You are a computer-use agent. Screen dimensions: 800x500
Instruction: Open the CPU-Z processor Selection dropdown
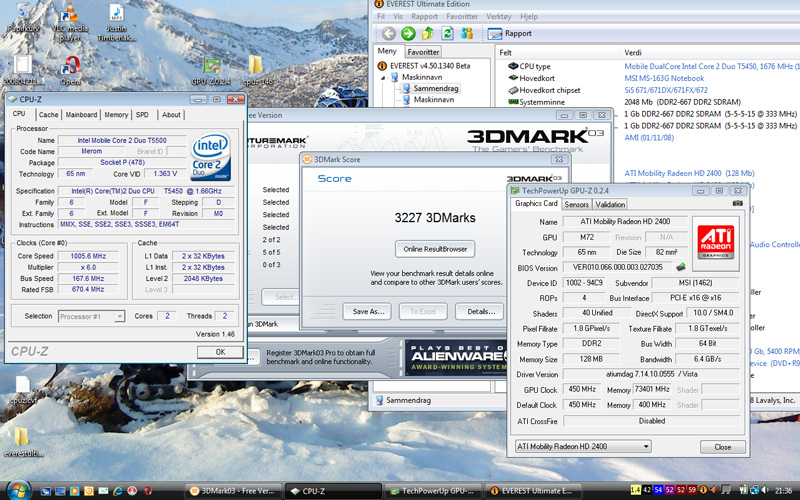91,316
